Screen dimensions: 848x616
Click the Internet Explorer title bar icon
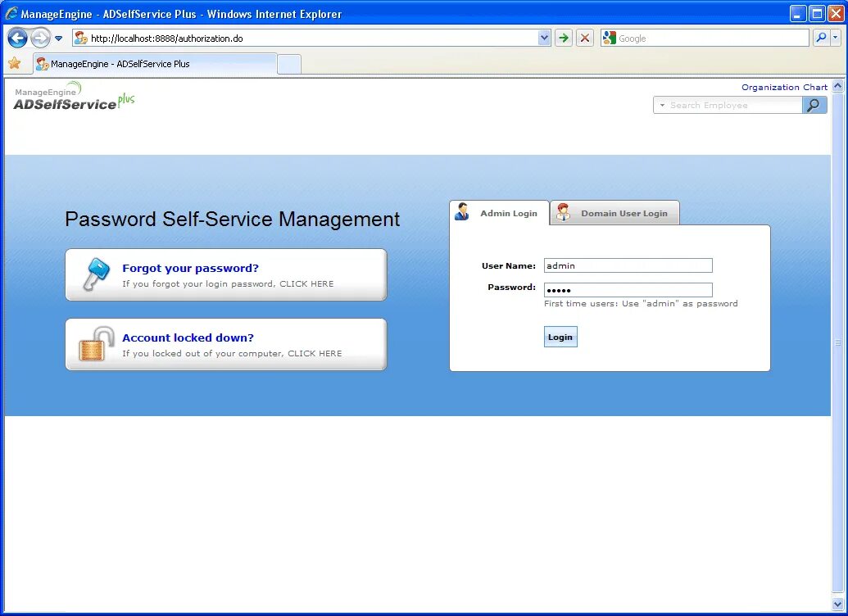[11, 14]
